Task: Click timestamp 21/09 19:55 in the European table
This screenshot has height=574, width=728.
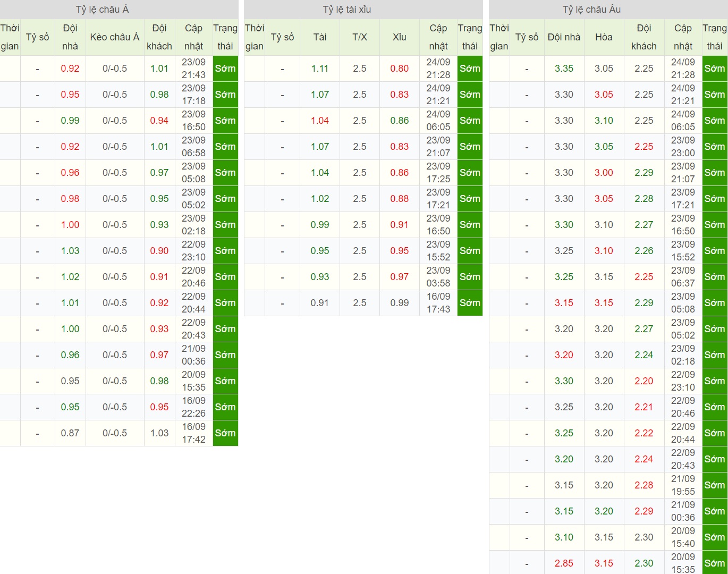Action: 683,485
